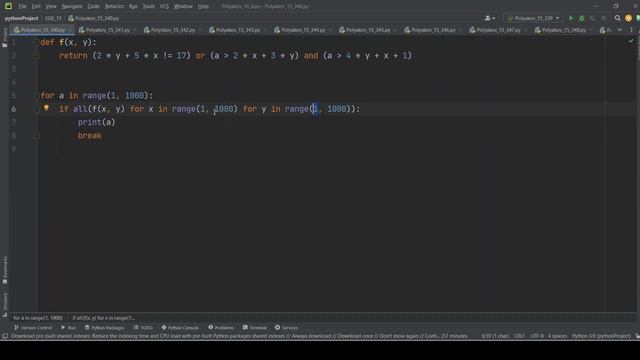Switch to the Polyakov_15_341.py editor tab
This screenshot has height=360, width=640.
107,30
